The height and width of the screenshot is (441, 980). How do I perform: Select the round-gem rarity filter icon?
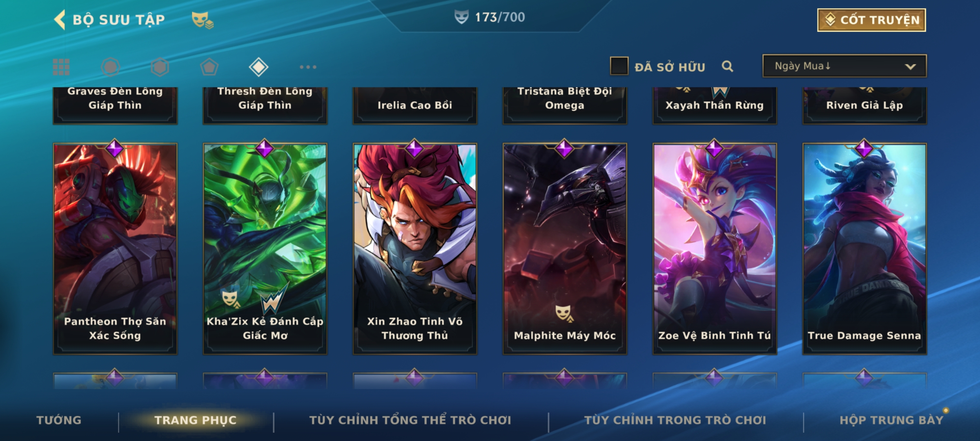(x=111, y=67)
